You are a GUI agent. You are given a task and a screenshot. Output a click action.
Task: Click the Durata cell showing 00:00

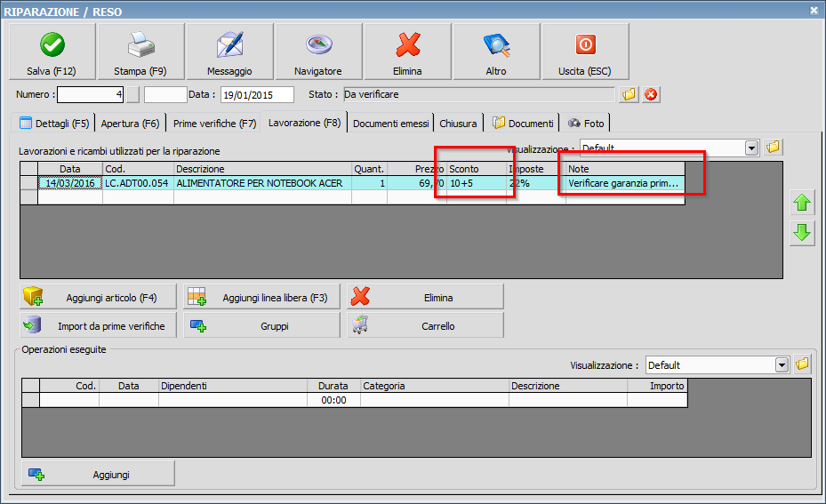click(334, 400)
